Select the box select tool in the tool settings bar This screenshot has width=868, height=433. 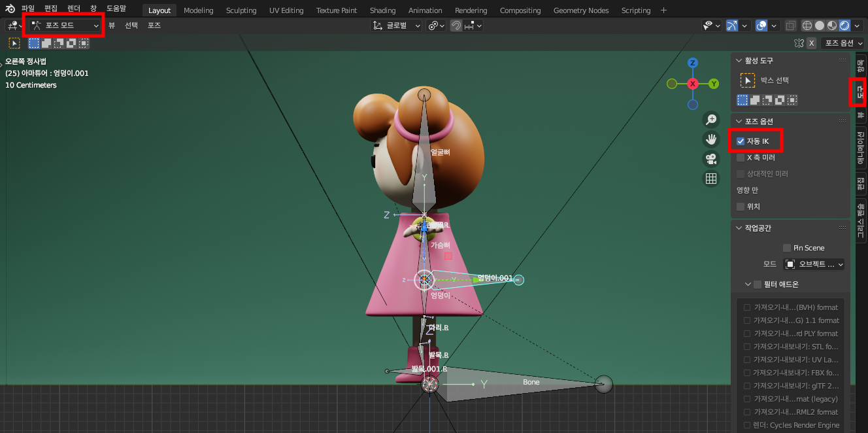(x=14, y=43)
